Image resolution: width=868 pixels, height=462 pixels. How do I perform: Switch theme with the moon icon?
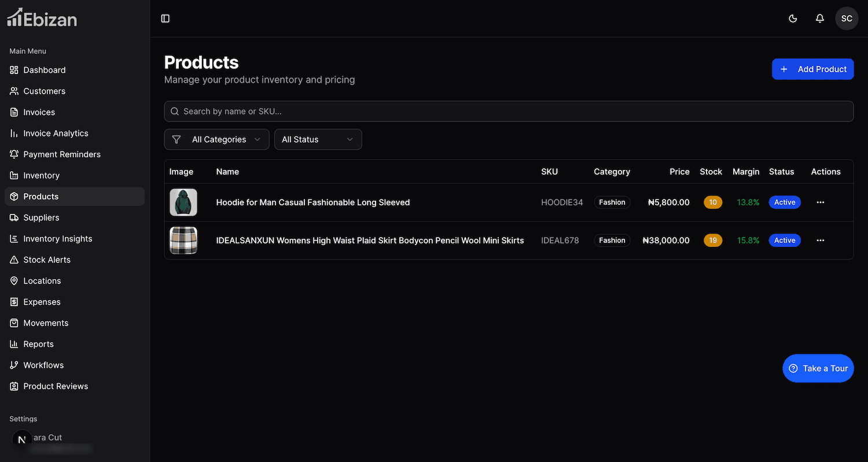[793, 19]
